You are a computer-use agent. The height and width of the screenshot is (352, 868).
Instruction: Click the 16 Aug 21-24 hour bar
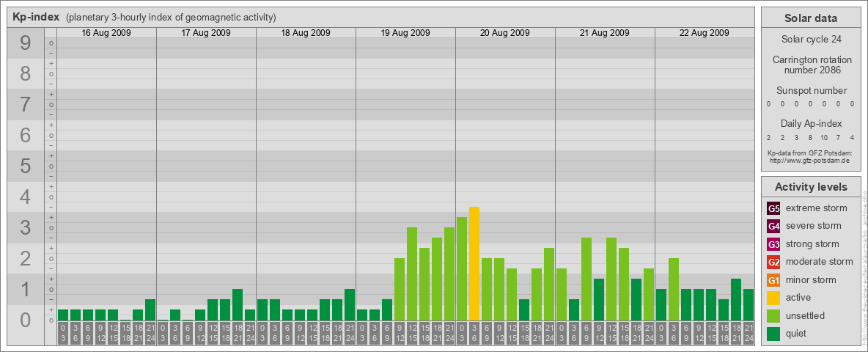[x=150, y=310]
